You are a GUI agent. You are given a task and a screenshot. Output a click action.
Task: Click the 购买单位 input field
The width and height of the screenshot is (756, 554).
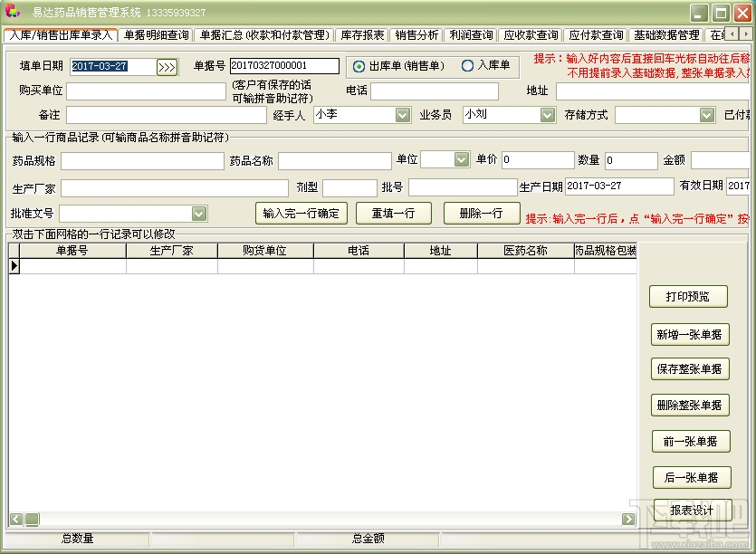coord(146,91)
